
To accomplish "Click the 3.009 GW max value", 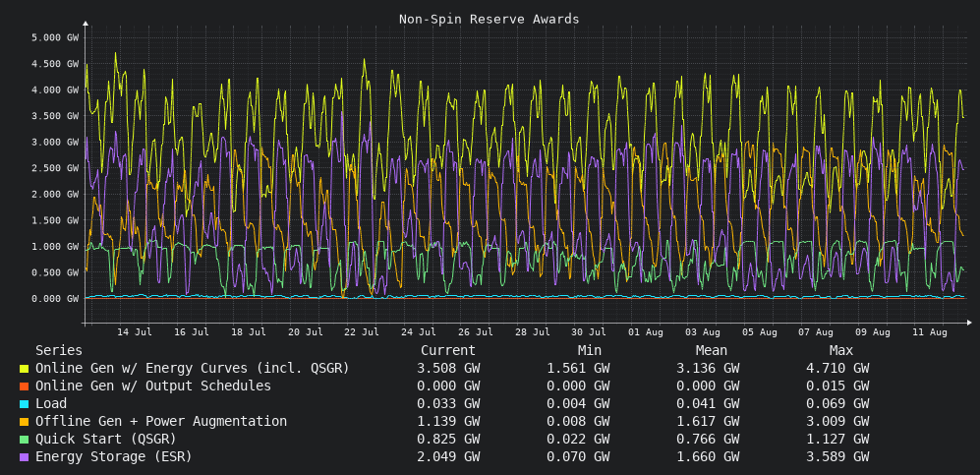I will point(837,422).
